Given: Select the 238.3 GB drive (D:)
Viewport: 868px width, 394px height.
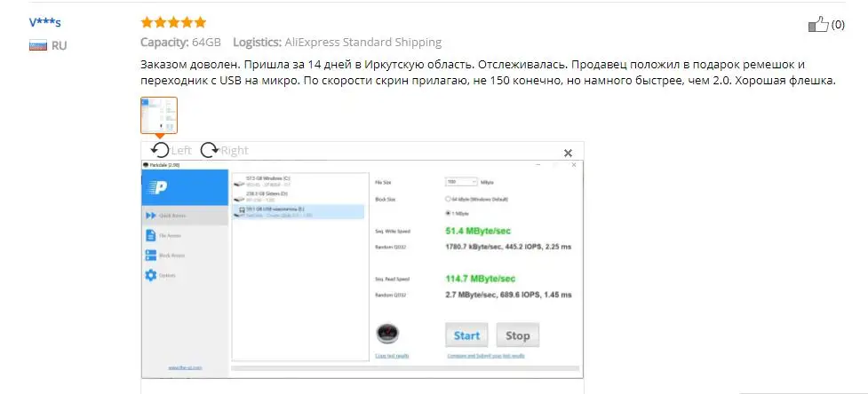Looking at the screenshot, I should point(299,196).
